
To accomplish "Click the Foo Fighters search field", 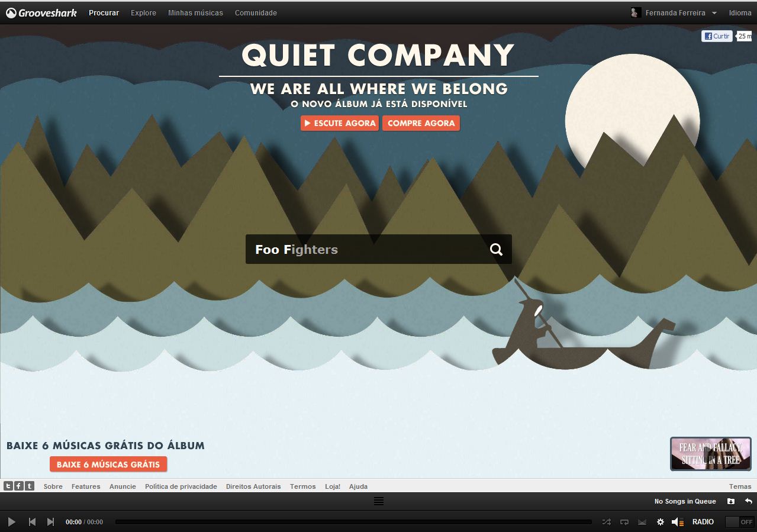I will (x=379, y=249).
